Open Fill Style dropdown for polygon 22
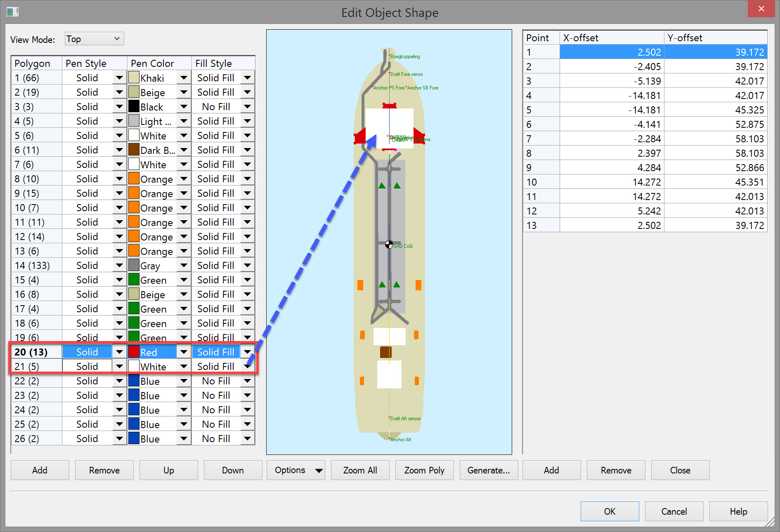This screenshot has width=780, height=532. coord(247,381)
